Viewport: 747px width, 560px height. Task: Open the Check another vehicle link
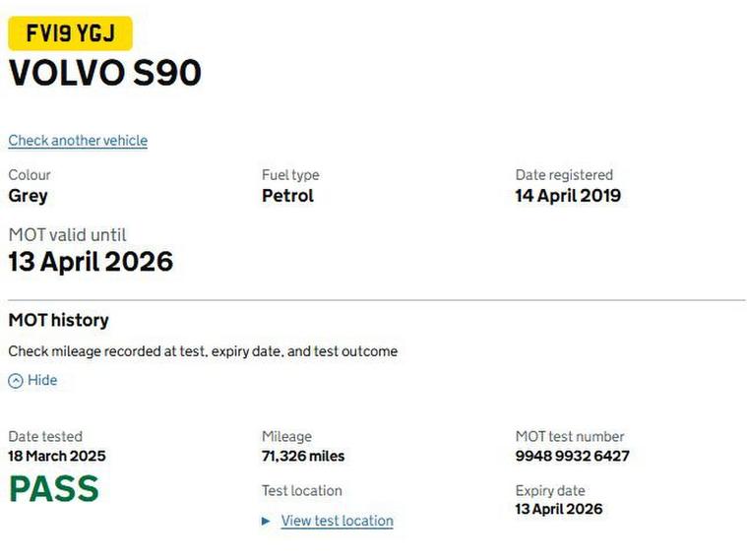78,141
